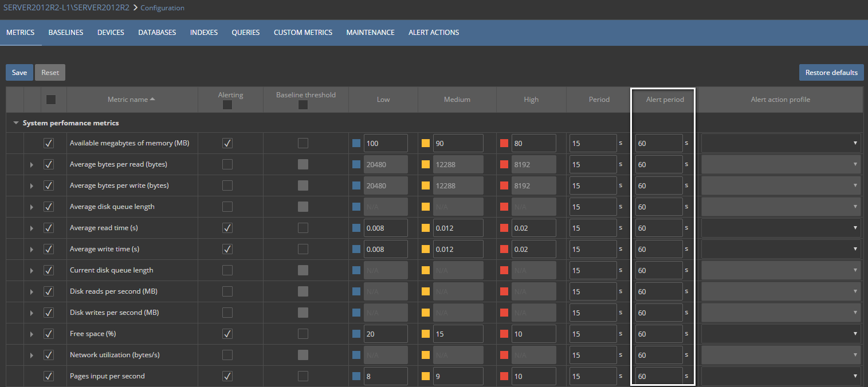Image resolution: width=868 pixels, height=387 pixels.
Task: Disable alerting for Free space (%)
Action: click(227, 334)
